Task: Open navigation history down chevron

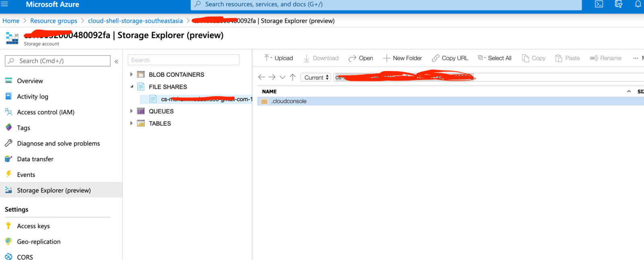Action: coord(283,77)
